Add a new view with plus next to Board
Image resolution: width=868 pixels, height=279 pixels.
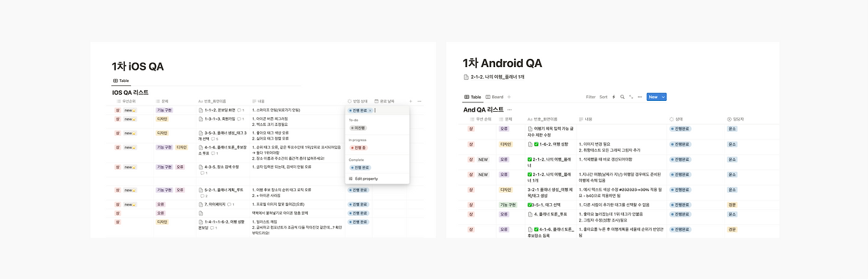click(509, 97)
